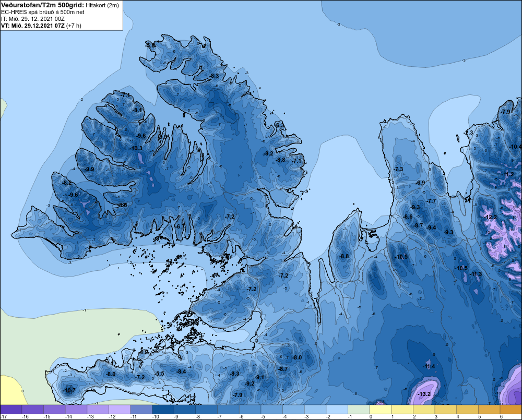
Task: Pick the legend swatch between -10 and -9
Action: pos(163,410)
